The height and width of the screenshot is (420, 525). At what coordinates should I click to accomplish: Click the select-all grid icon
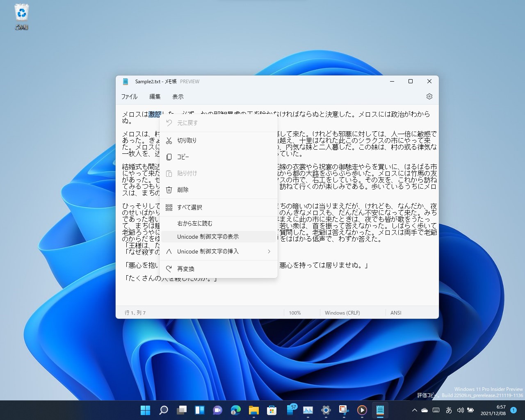coord(169,207)
